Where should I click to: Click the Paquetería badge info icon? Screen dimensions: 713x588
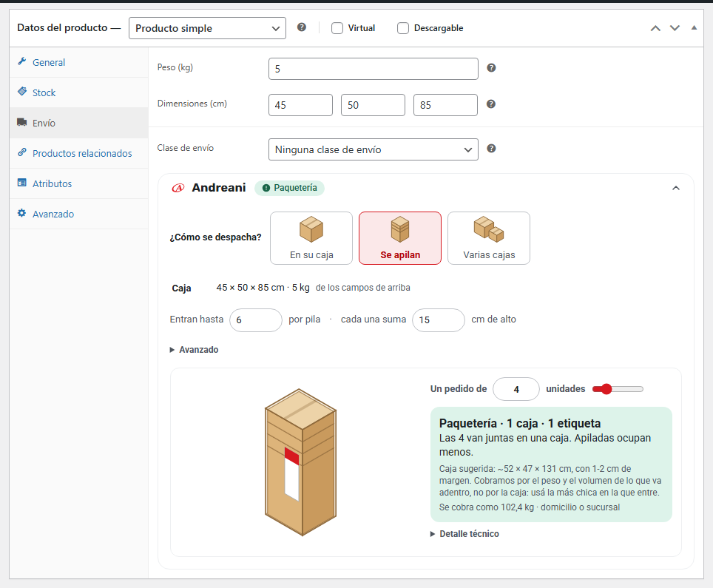click(x=266, y=188)
